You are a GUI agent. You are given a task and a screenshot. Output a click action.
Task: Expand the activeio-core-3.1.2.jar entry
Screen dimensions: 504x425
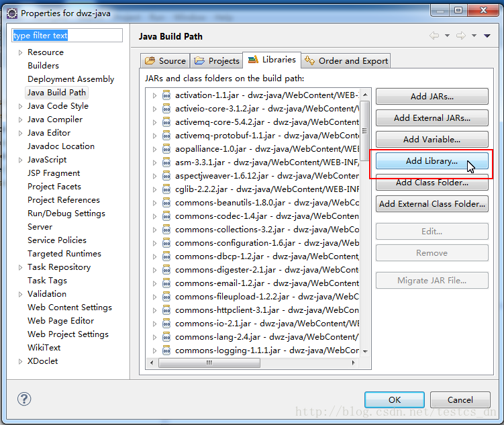154,109
